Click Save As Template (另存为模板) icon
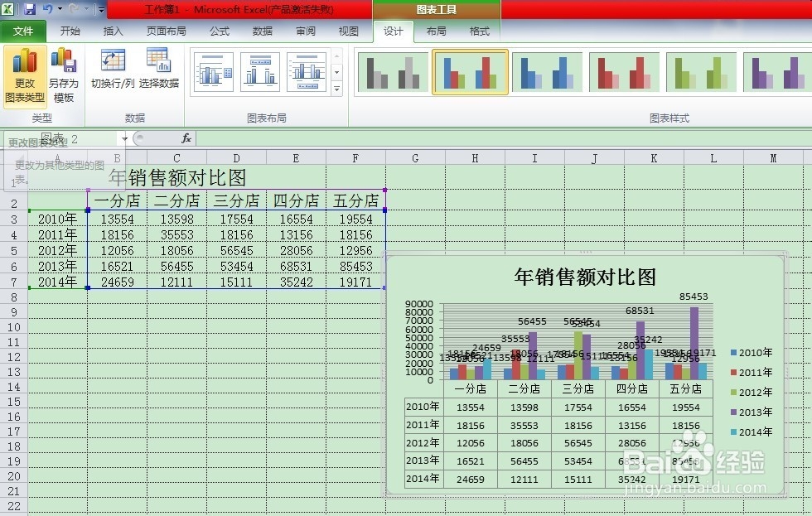 pos(63,76)
